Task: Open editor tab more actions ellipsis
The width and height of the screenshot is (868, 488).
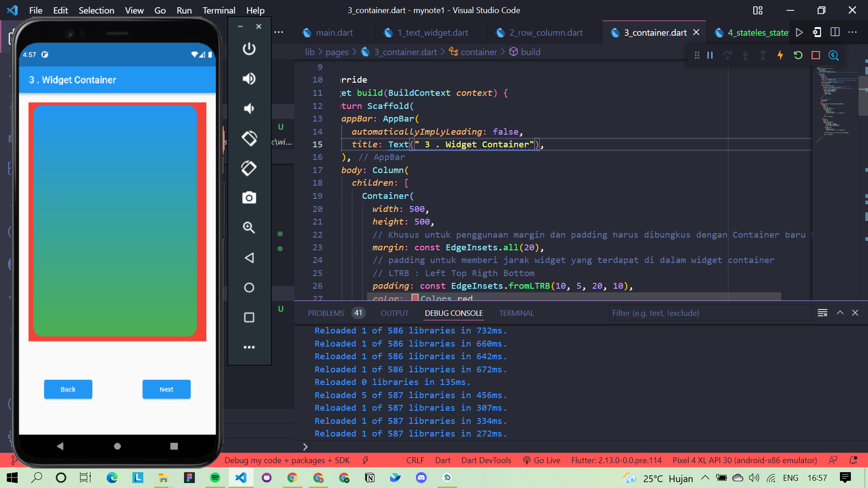Action: click(853, 32)
